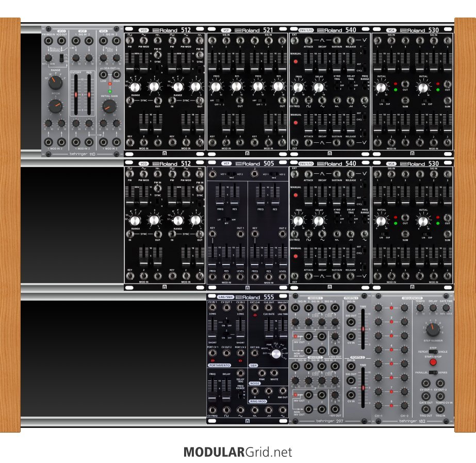The height and width of the screenshot is (463, 476).
Task: Select the DELAY TRIG jack on Roland 555
Action: pyautogui.click(x=240, y=373)
